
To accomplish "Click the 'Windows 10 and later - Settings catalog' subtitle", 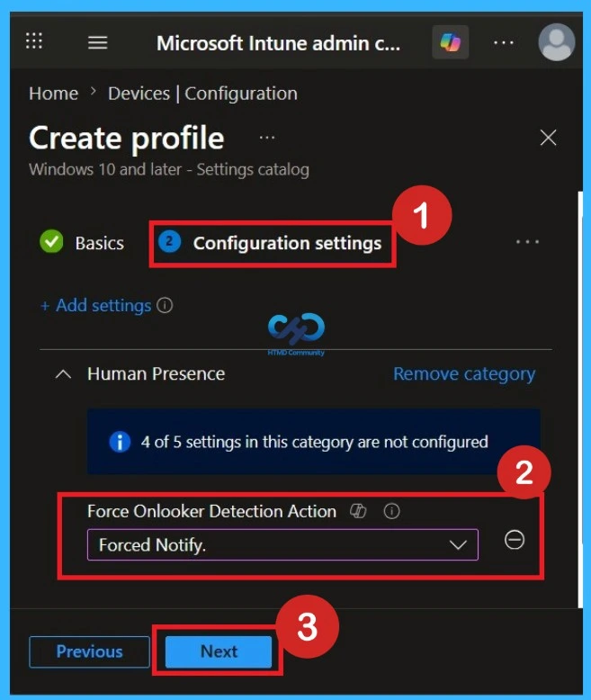I will click(169, 170).
